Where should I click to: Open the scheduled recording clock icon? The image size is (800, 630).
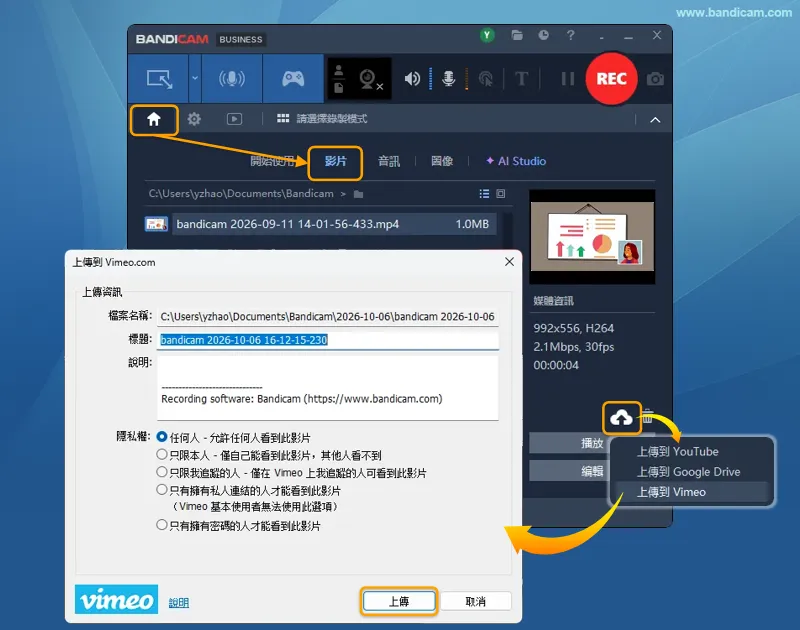tap(543, 35)
